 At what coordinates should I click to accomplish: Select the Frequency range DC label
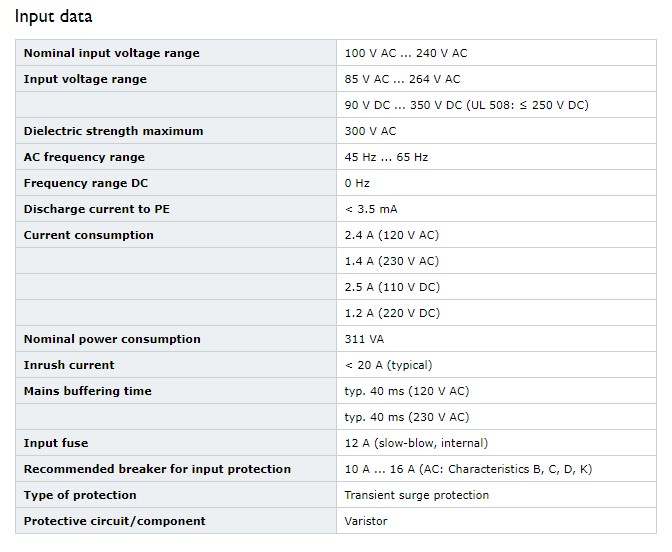86,183
